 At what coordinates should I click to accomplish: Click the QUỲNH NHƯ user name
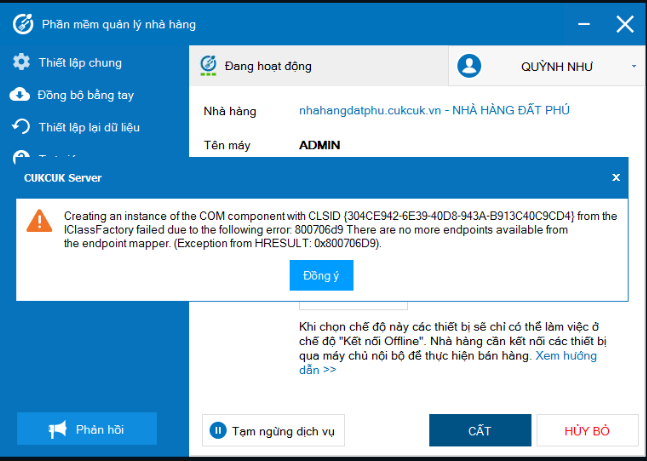(x=557, y=66)
